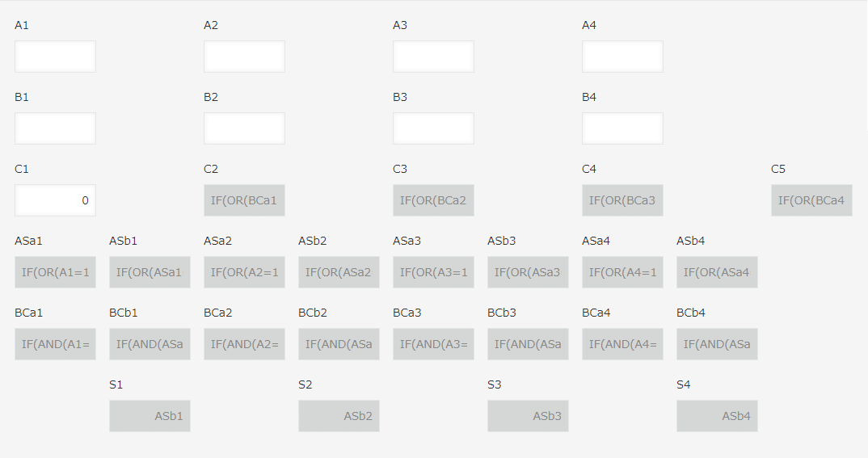Focus the B2 input box

244,128
